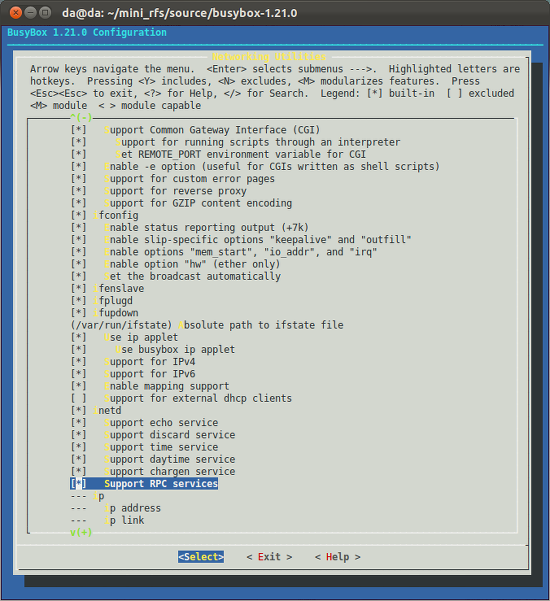
Task: Toggle Support discard service checkbox
Action: point(79,435)
